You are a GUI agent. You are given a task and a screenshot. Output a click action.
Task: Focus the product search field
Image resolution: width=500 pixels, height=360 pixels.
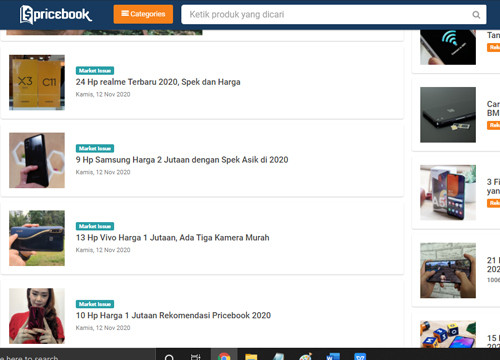(x=334, y=14)
